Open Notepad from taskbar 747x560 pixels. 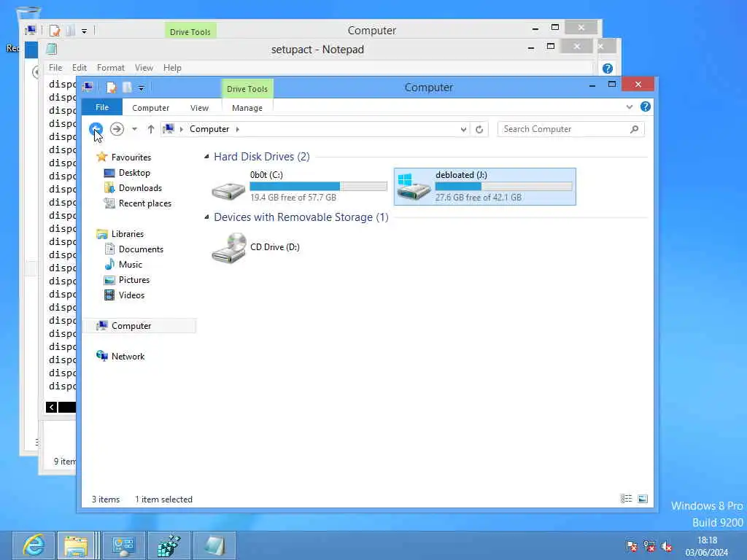pos(214,545)
